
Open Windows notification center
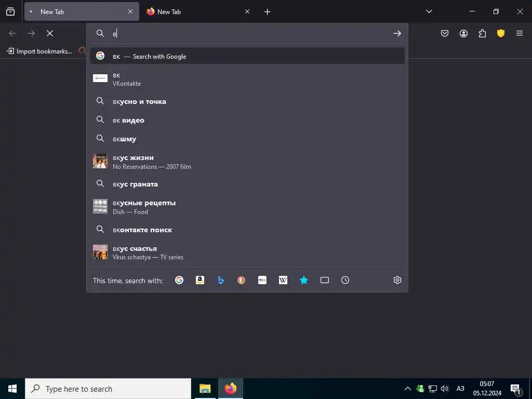(x=516, y=389)
